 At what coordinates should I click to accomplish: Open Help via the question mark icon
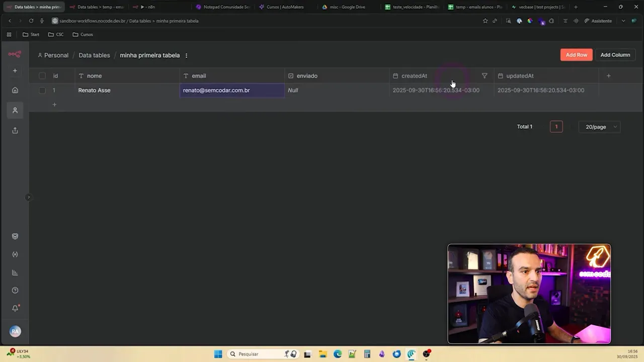pos(15,290)
